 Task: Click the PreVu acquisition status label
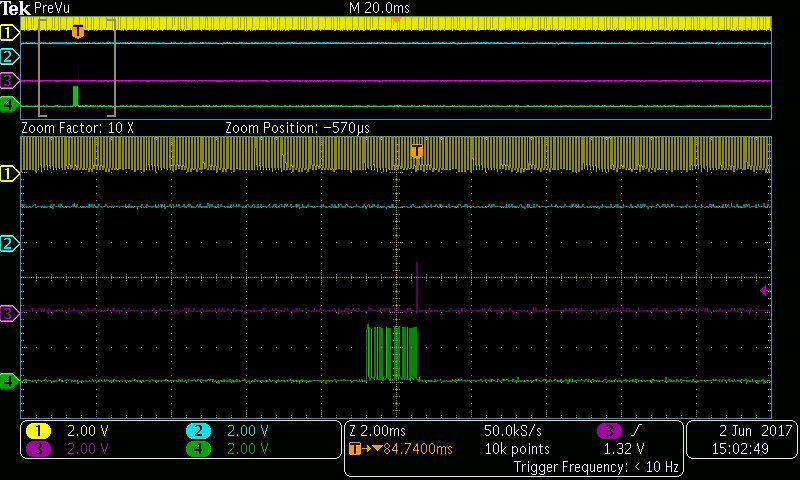52,8
